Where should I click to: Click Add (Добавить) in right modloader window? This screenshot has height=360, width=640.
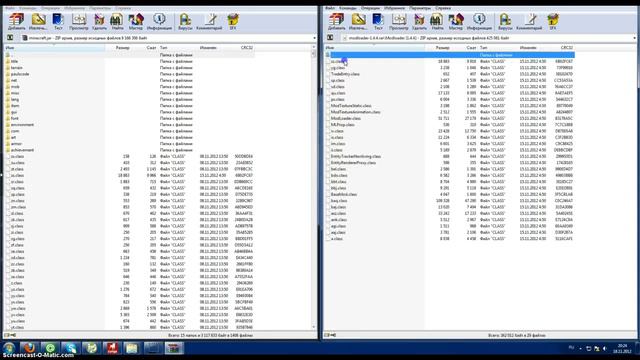(x=337, y=21)
